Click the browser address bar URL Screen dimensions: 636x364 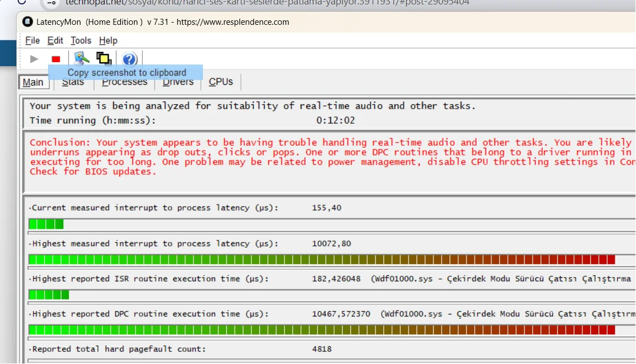tap(268, 3)
